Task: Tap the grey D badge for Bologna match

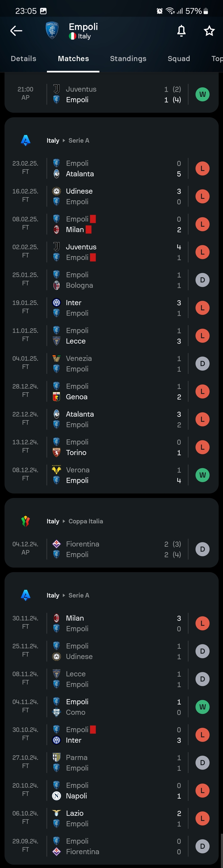Action: 202,280
